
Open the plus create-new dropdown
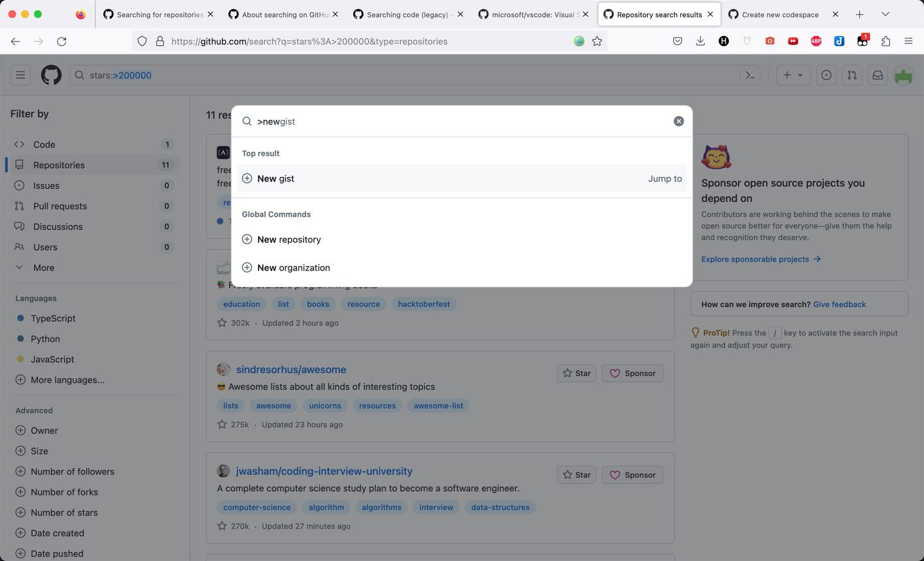pyautogui.click(x=793, y=75)
